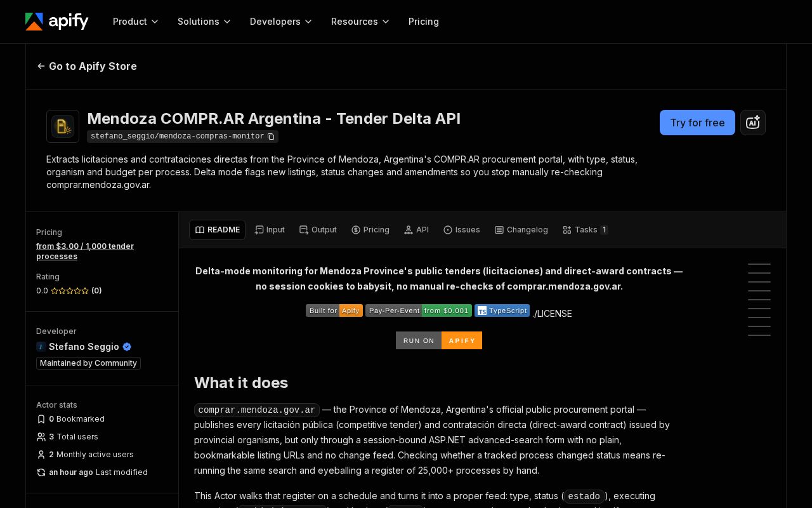
Task: Click the comprar.mendoza.gov.ar code text
Action: 256,410
